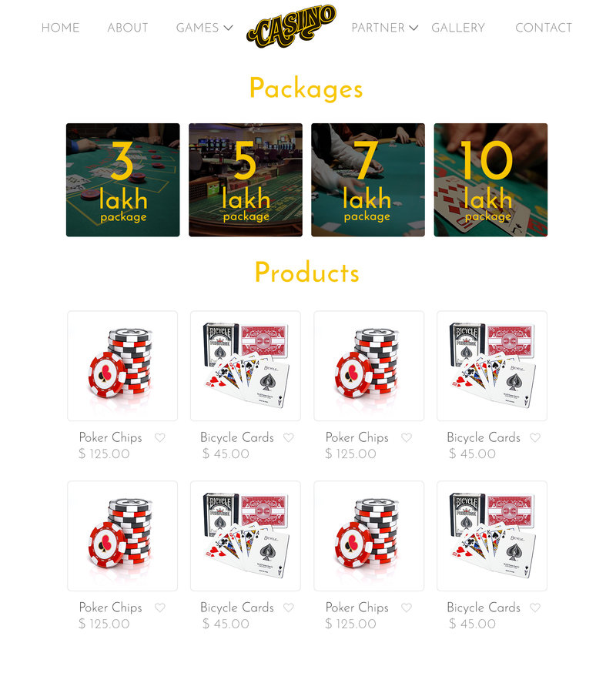Screen dimensions: 616x693
Task: Visit the Contact page
Action: (544, 28)
